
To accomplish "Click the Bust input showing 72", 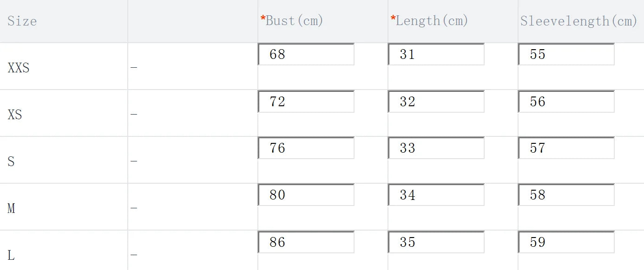I will pyautogui.click(x=306, y=101).
